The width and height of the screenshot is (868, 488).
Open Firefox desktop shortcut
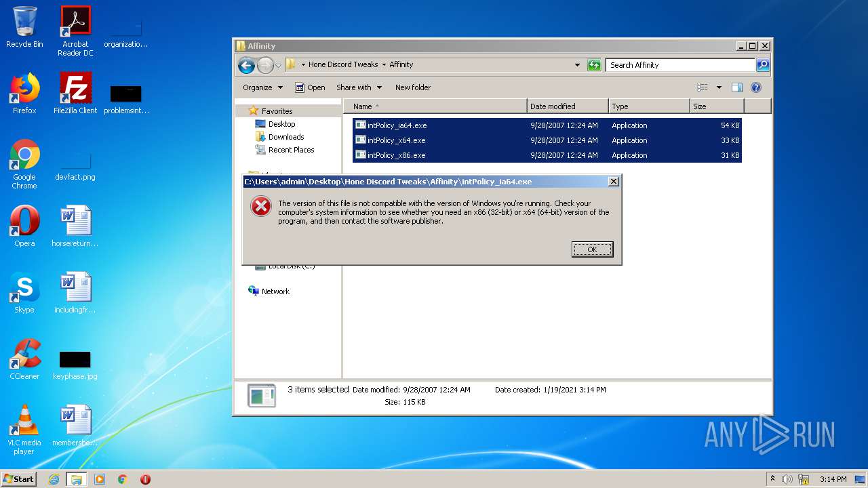coord(24,94)
